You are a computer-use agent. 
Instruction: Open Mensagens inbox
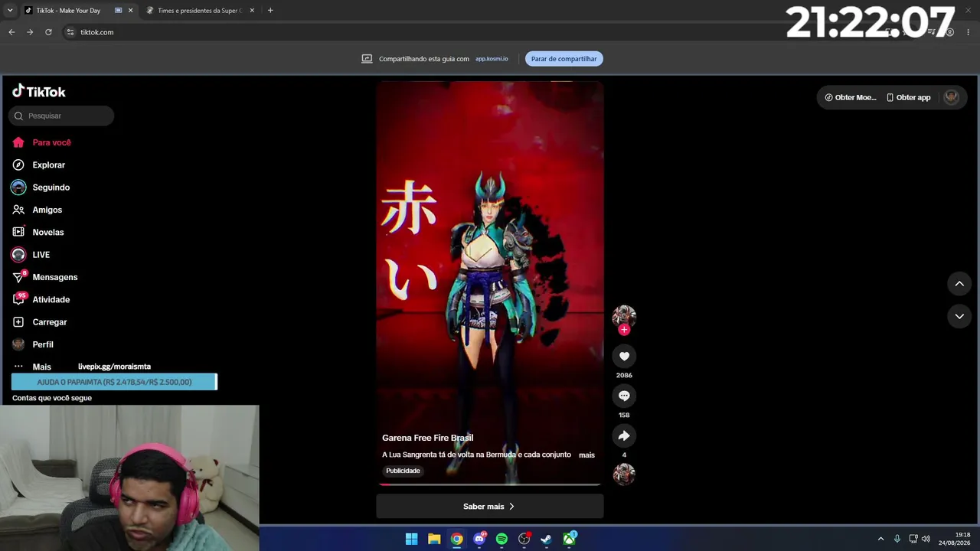[x=45, y=277]
